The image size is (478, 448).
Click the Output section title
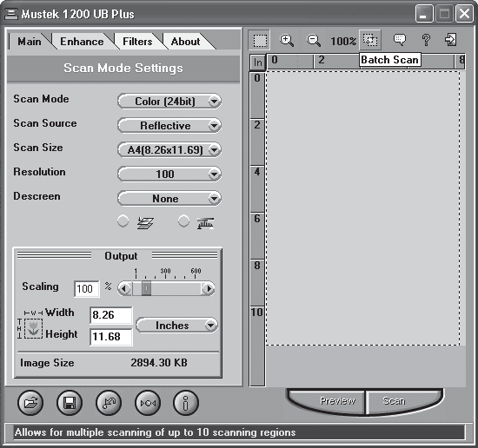click(121, 256)
